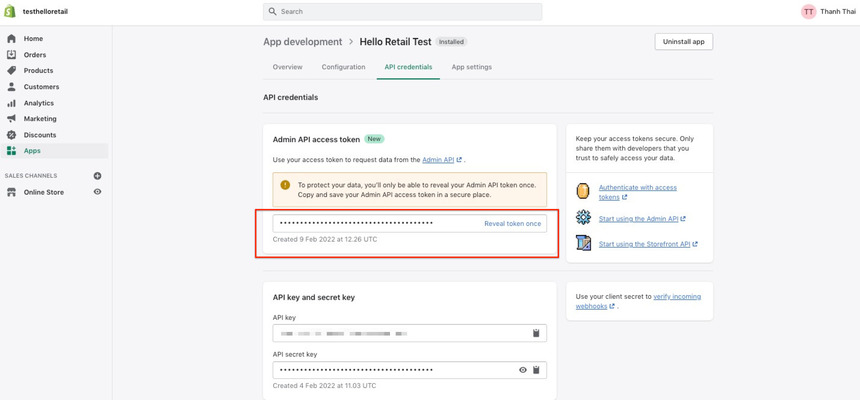Open Customers section
Screen dimensions: 860x400
tap(41, 87)
